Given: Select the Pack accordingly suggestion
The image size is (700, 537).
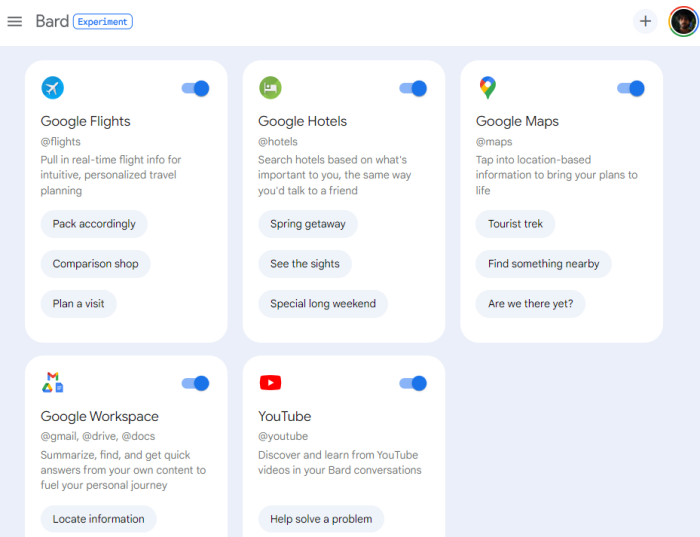Looking at the screenshot, I should pos(94,224).
